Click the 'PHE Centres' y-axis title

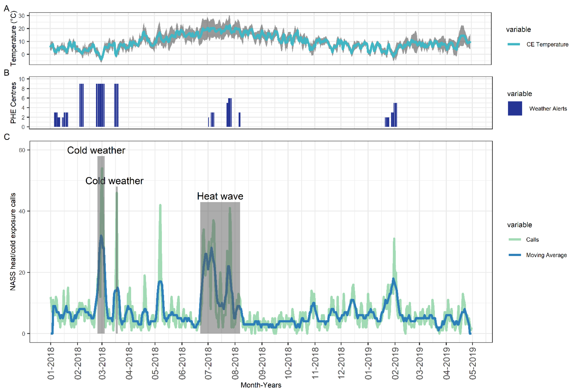point(13,103)
